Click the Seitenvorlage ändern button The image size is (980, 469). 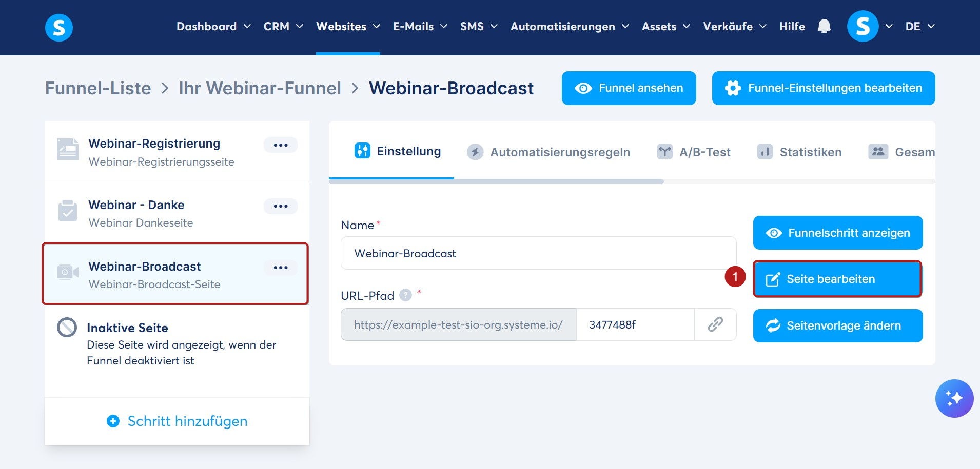point(838,325)
